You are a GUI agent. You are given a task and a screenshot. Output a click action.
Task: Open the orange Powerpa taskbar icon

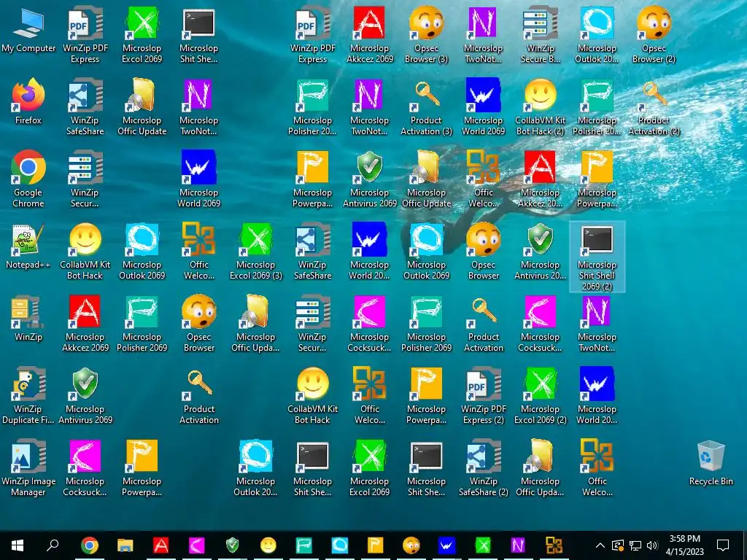(375, 545)
